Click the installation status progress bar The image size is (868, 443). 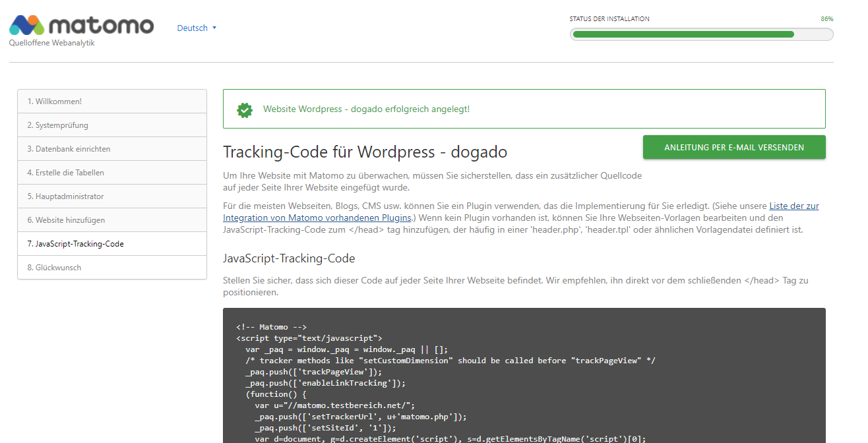(x=700, y=34)
